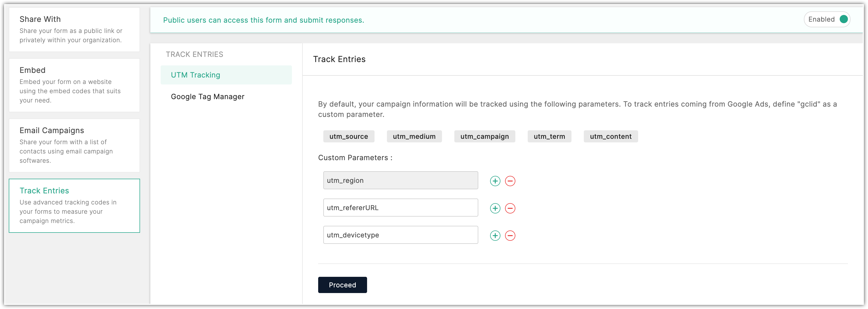Click into utm_devicetype input box
The image size is (868, 309).
[x=400, y=235]
